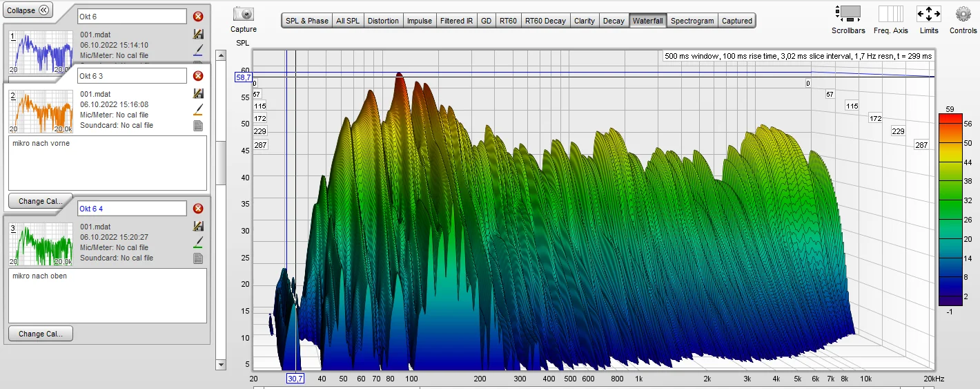The width and height of the screenshot is (980, 389).
Task: Click Change Cal for Okt 6 3
Action: 41,201
